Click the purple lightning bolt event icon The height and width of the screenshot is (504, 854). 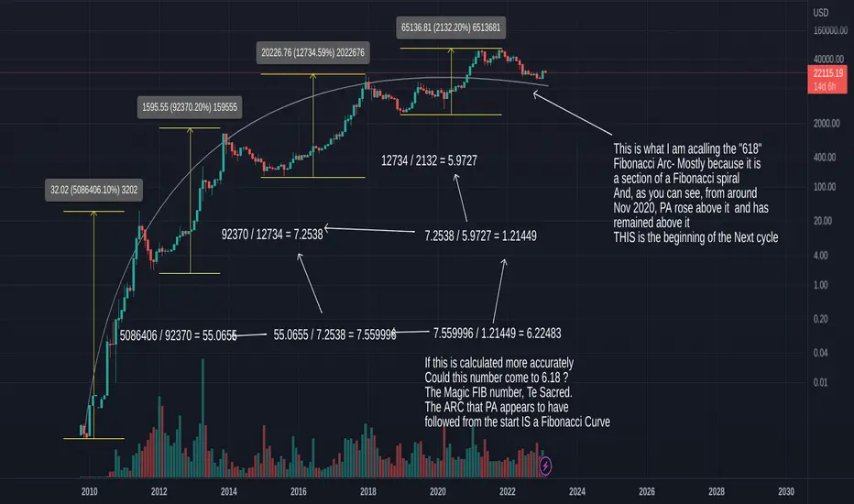(545, 466)
